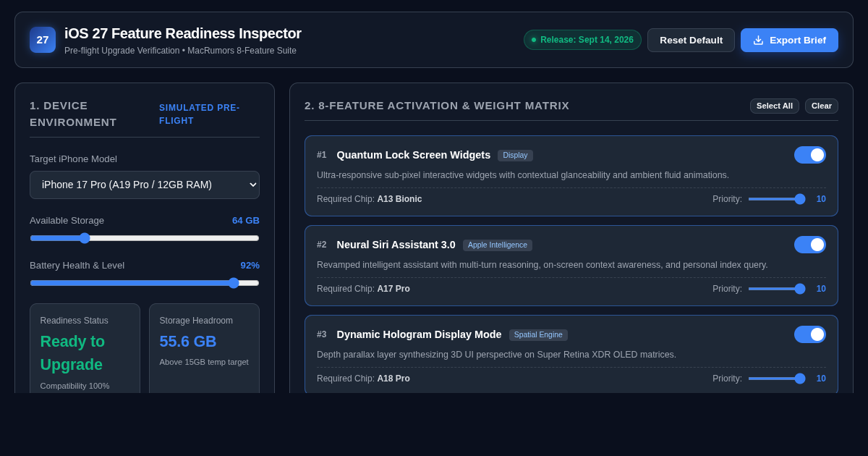This screenshot has height=456, width=868.
Task: Click the 55.6 GB storage headroom value
Action: click(x=188, y=341)
